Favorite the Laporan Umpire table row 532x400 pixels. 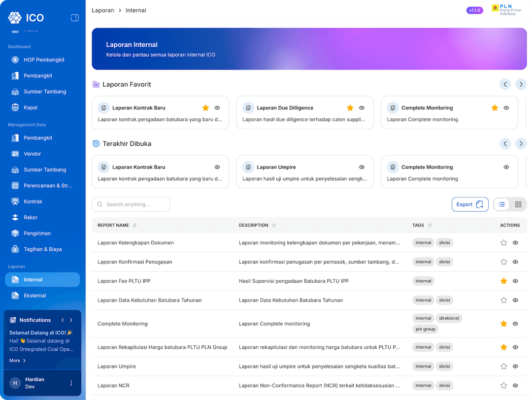pyautogui.click(x=503, y=367)
